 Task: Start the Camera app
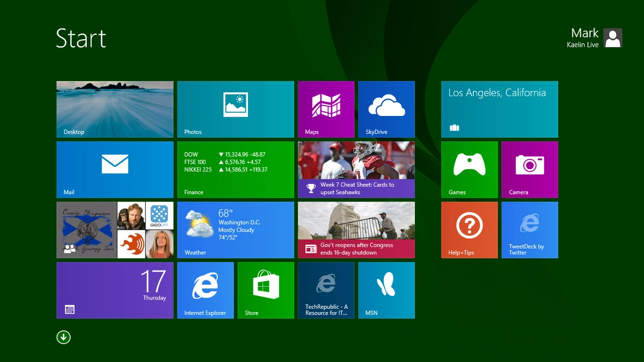[530, 169]
